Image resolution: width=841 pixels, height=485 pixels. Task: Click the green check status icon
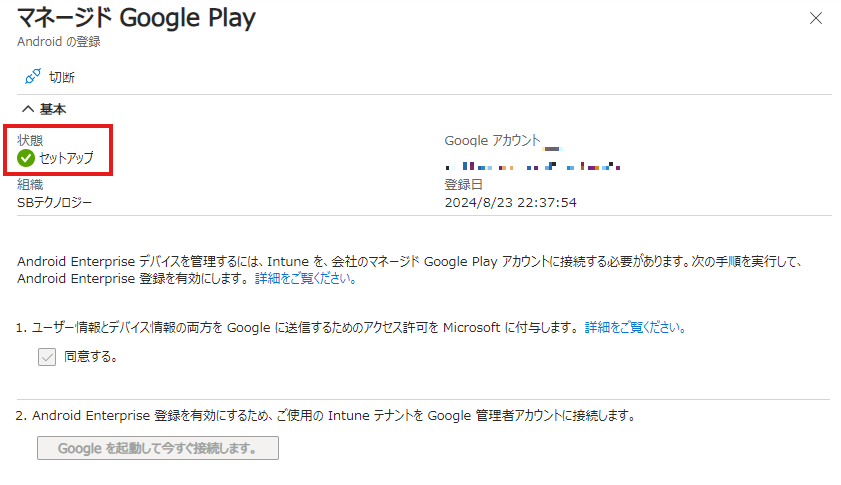point(26,158)
